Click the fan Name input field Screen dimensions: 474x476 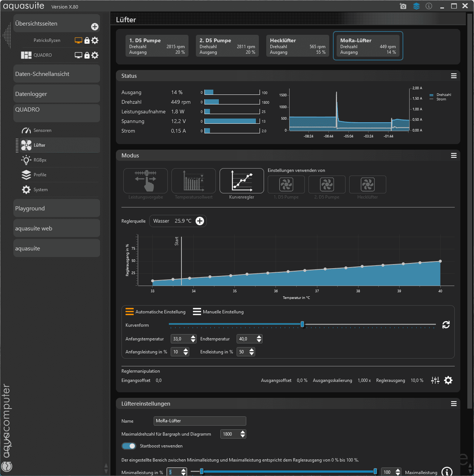pos(200,421)
